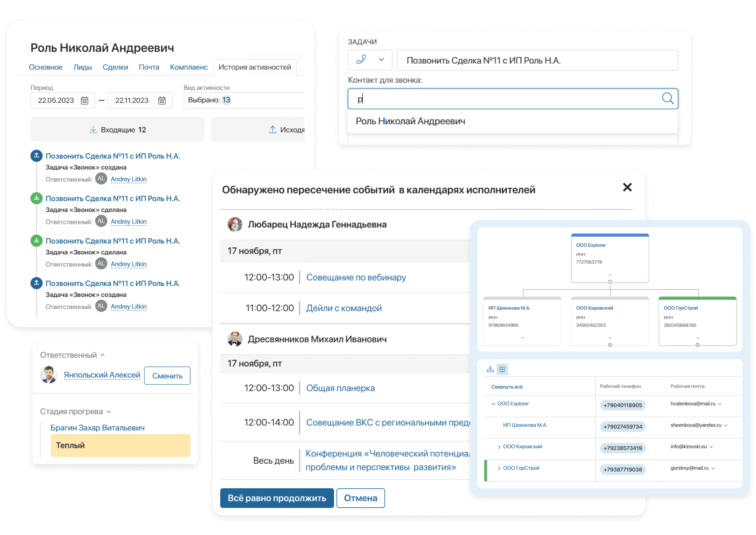
Task: Click phone number +79387719038
Action: coord(622,469)
